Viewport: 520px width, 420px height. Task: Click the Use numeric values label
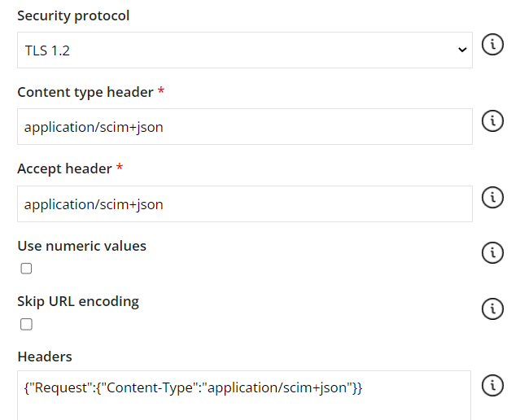81,245
